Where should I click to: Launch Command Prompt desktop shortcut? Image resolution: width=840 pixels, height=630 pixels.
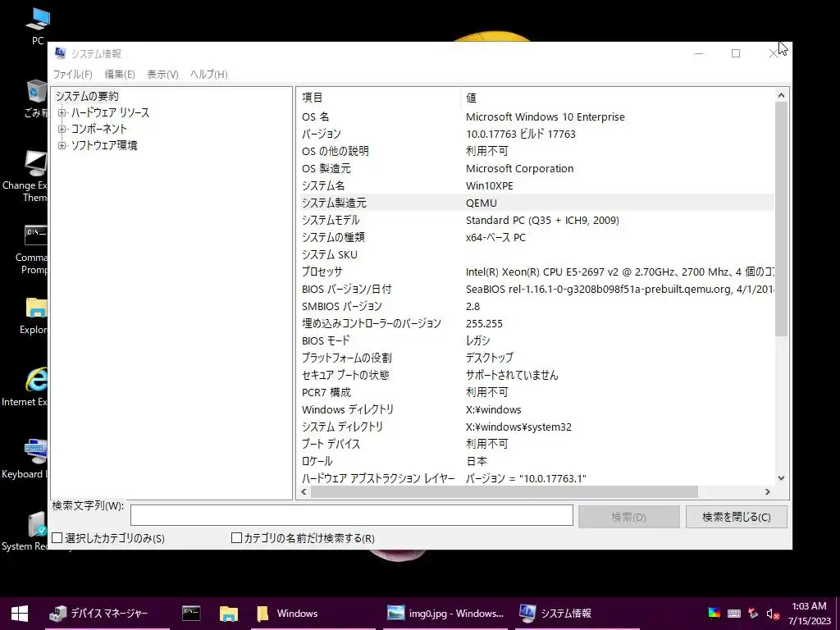click(33, 249)
